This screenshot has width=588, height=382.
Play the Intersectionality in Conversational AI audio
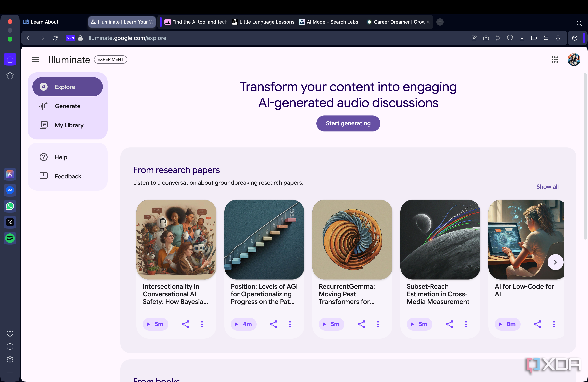[x=155, y=324]
